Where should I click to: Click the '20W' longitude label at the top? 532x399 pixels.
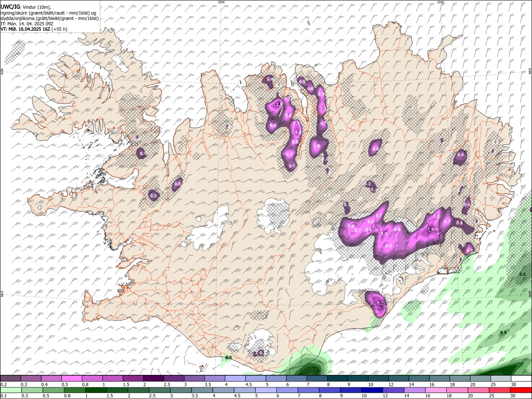click(221, 2)
